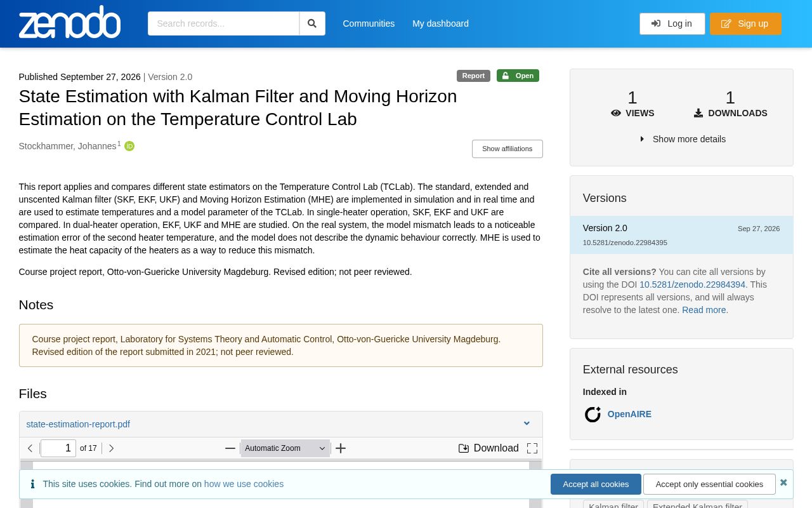Open the author's ORCID iD icon
This screenshot has height=508, width=812.
point(129,146)
